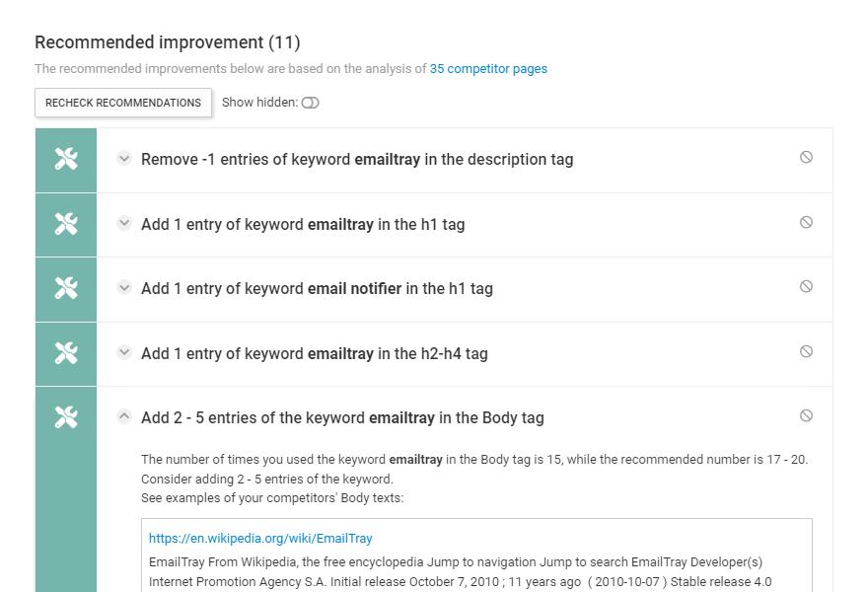868x592 pixels.
Task: Toggle the Show hidden switch
Action: point(311,103)
